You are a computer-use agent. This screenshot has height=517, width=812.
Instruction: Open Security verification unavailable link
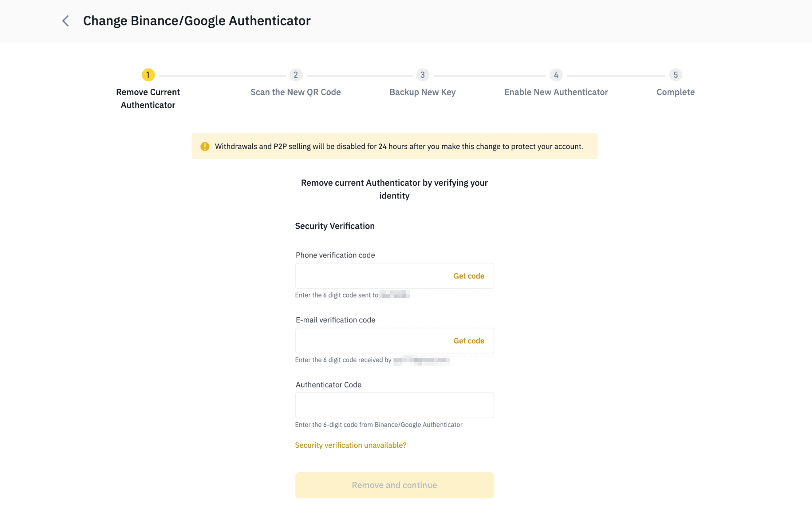[x=350, y=445]
